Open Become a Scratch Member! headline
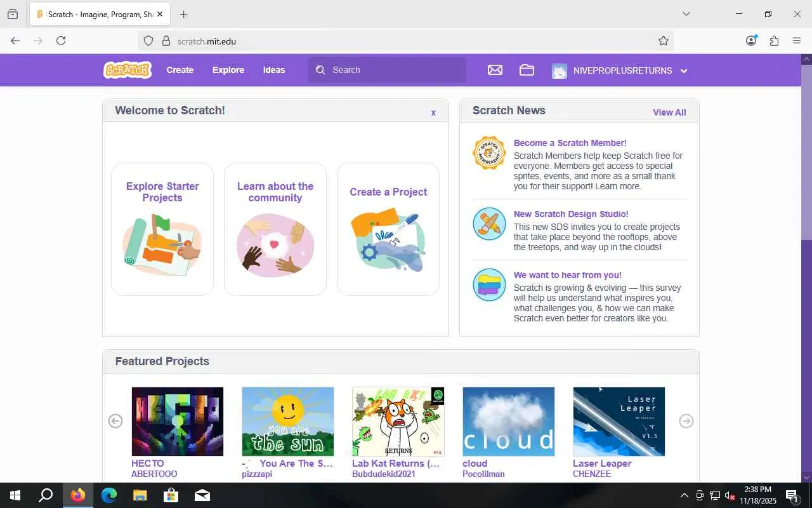This screenshot has height=508, width=812. click(570, 143)
